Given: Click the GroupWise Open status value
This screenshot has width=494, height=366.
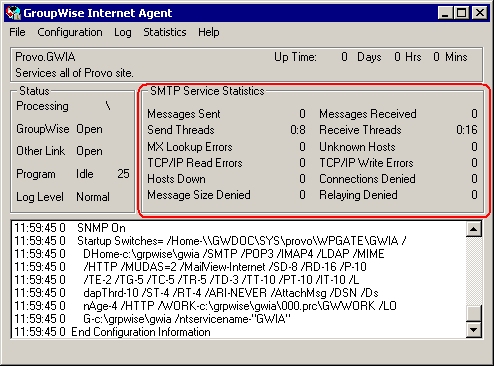Looking at the screenshot, I should (x=89, y=129).
